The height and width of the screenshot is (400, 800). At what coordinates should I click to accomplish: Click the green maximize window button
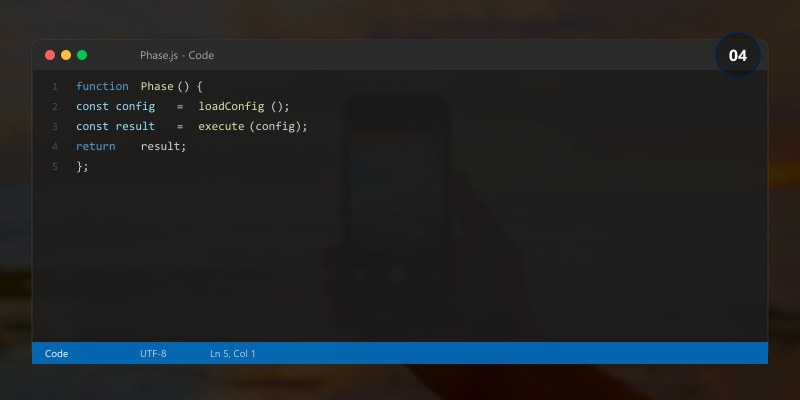click(x=82, y=55)
